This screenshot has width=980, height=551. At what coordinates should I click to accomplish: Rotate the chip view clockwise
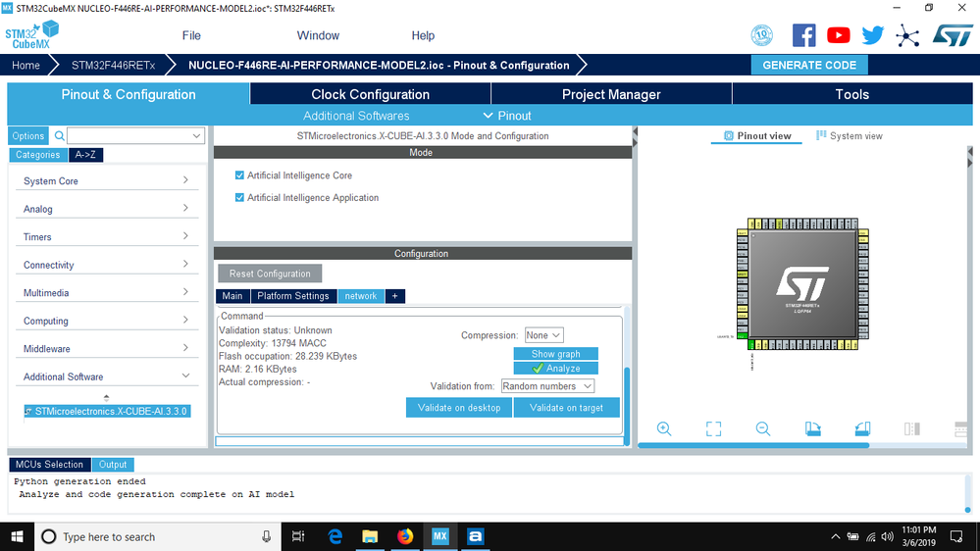tap(812, 428)
